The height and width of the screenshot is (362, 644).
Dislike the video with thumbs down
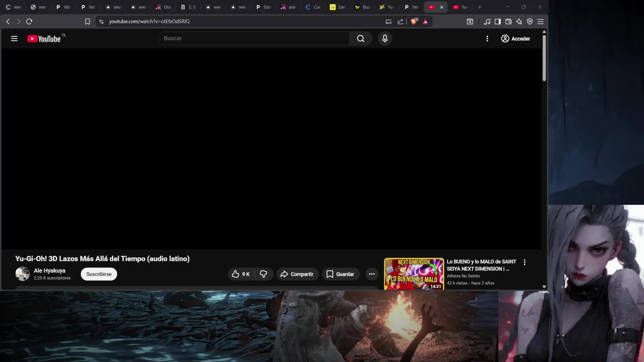point(263,274)
